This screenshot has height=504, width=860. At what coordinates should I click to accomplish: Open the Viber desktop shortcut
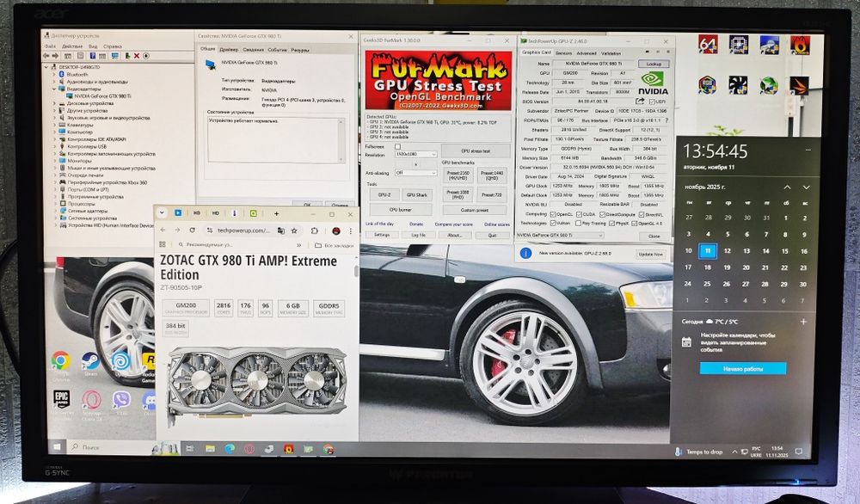[120, 399]
